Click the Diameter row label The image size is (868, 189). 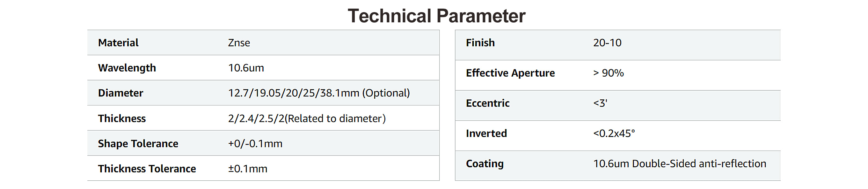[x=120, y=93]
